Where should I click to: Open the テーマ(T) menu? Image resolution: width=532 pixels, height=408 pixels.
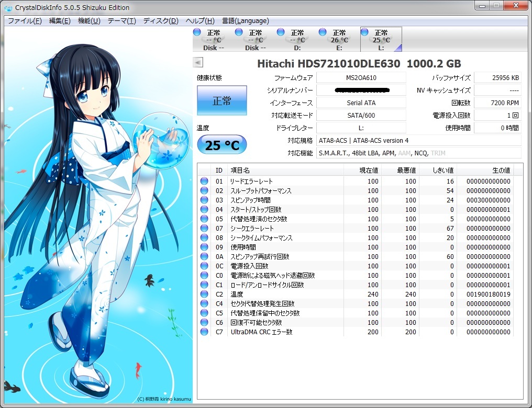(x=121, y=21)
